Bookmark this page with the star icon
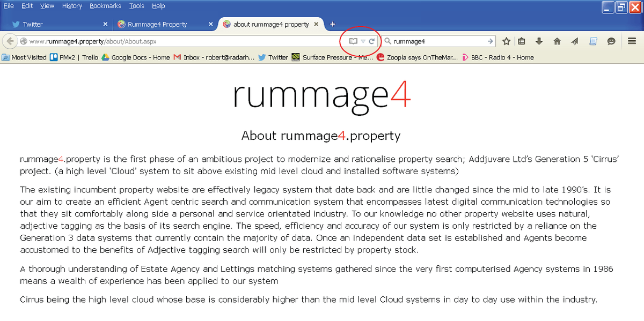This screenshot has width=644, height=321. tap(506, 41)
